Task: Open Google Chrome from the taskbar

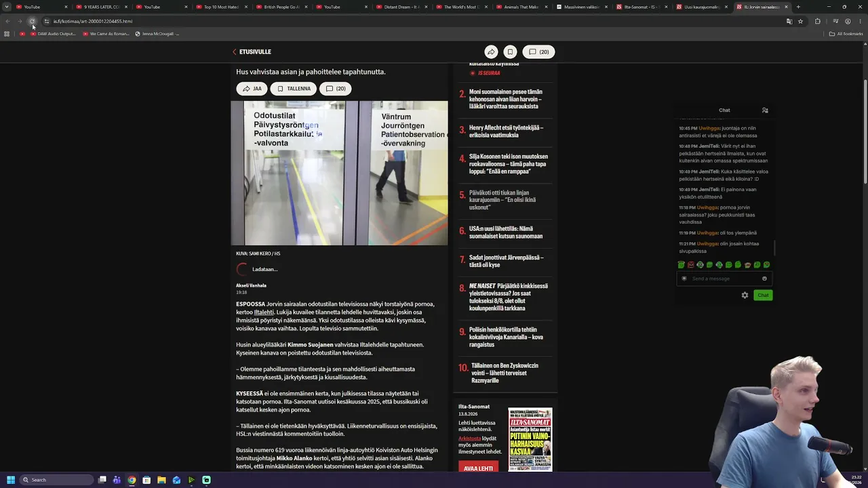Action: point(132,480)
